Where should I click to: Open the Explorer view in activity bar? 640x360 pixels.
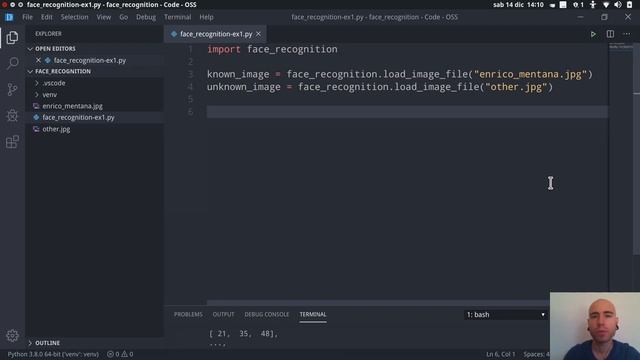coord(12,38)
